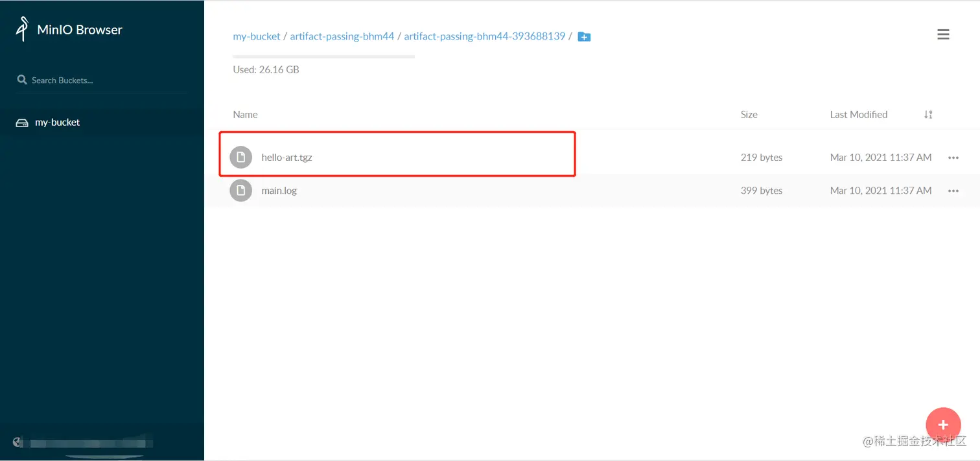The image size is (980, 461).
Task: Sort by the Name column header
Action: [245, 114]
